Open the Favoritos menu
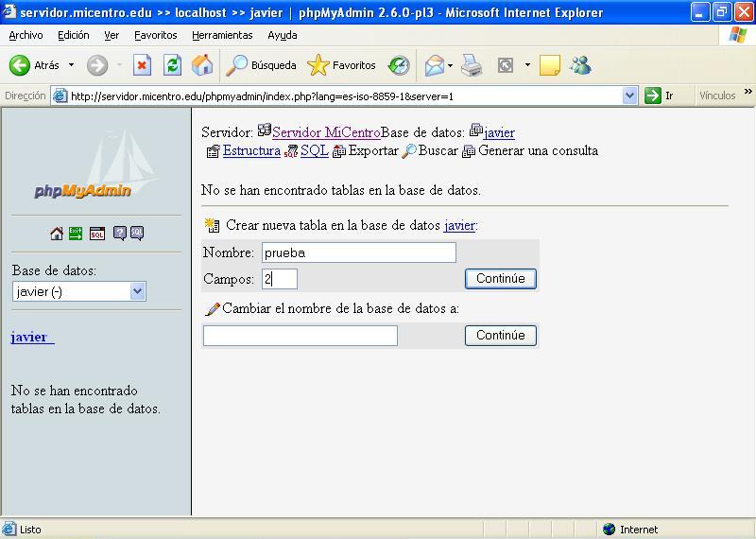 coord(155,35)
